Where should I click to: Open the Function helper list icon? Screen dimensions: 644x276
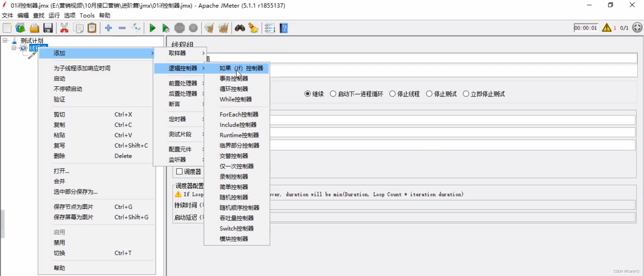click(x=269, y=28)
